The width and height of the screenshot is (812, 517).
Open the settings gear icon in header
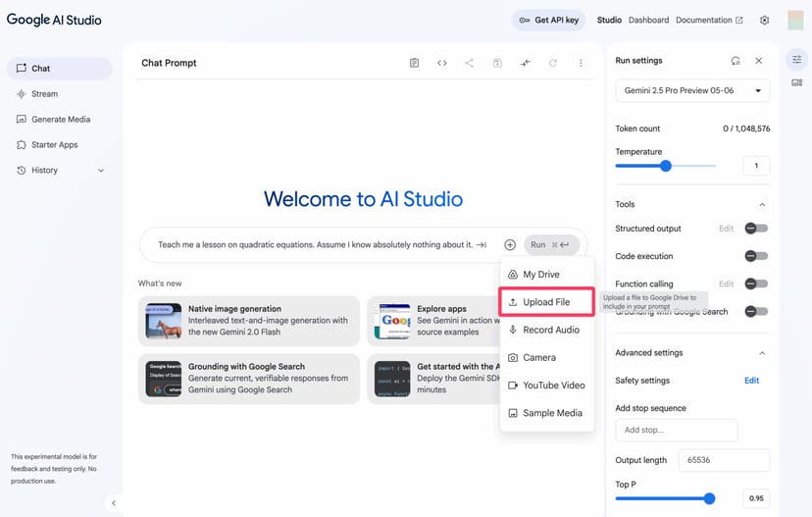tap(765, 20)
